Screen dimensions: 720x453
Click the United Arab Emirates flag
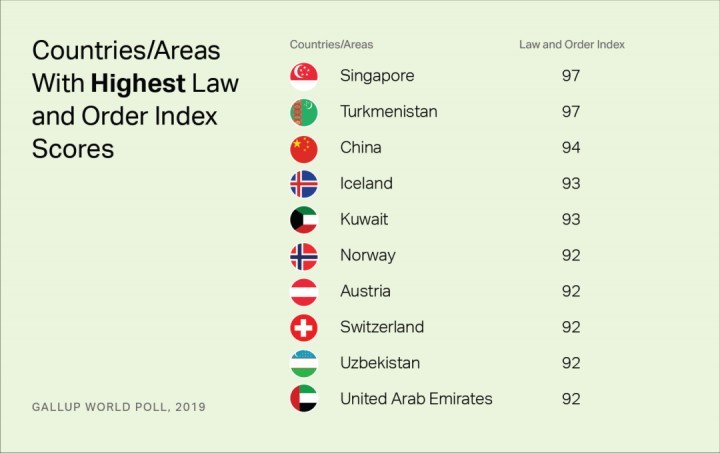[304, 398]
